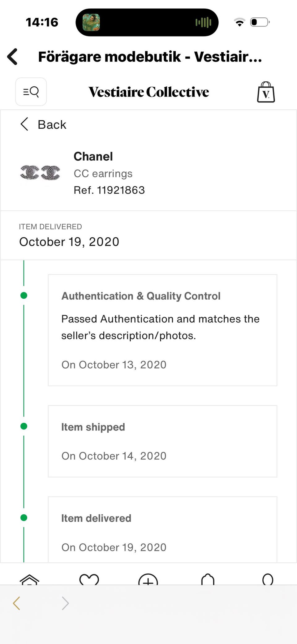Click the green marker beside Item shipped

coord(24,426)
